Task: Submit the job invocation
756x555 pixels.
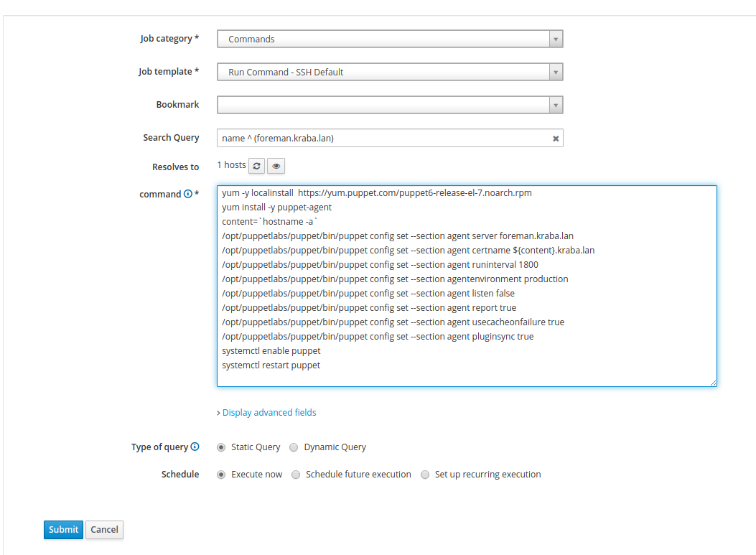Action: (x=63, y=529)
